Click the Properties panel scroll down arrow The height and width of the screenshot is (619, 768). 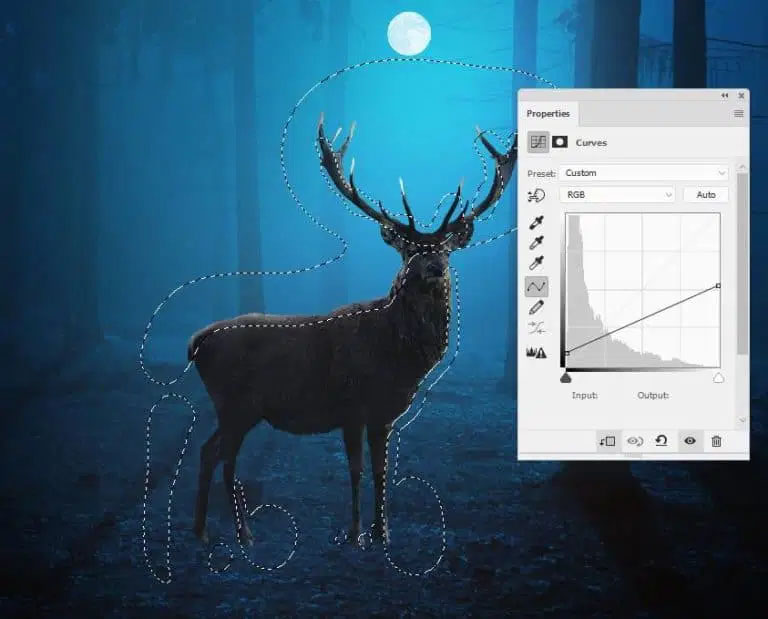click(x=742, y=420)
